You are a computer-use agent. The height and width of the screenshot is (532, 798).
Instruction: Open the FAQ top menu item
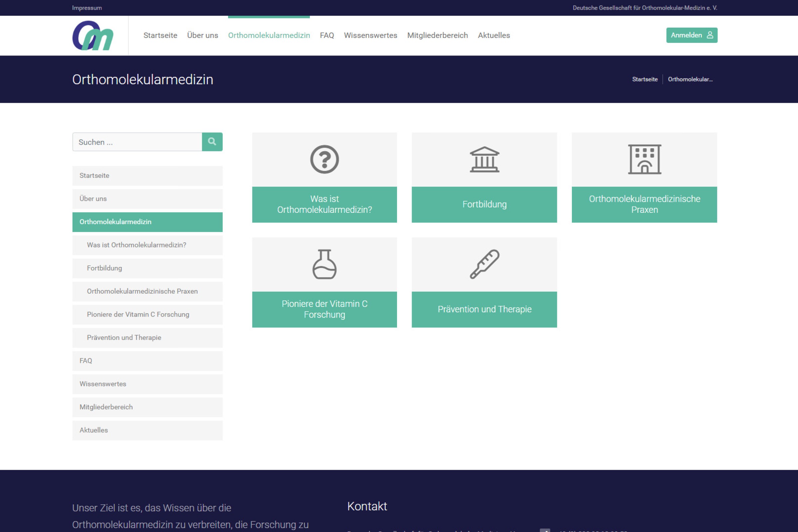[x=327, y=35]
